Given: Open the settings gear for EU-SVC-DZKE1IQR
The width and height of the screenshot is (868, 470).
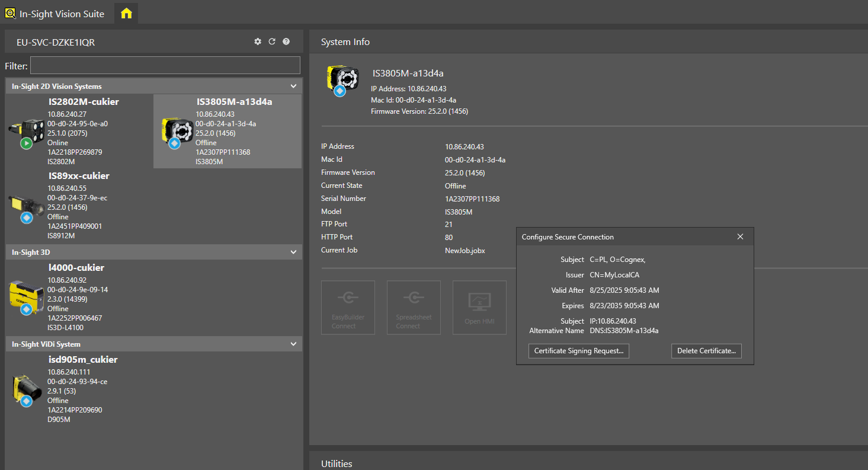Looking at the screenshot, I should tap(258, 41).
